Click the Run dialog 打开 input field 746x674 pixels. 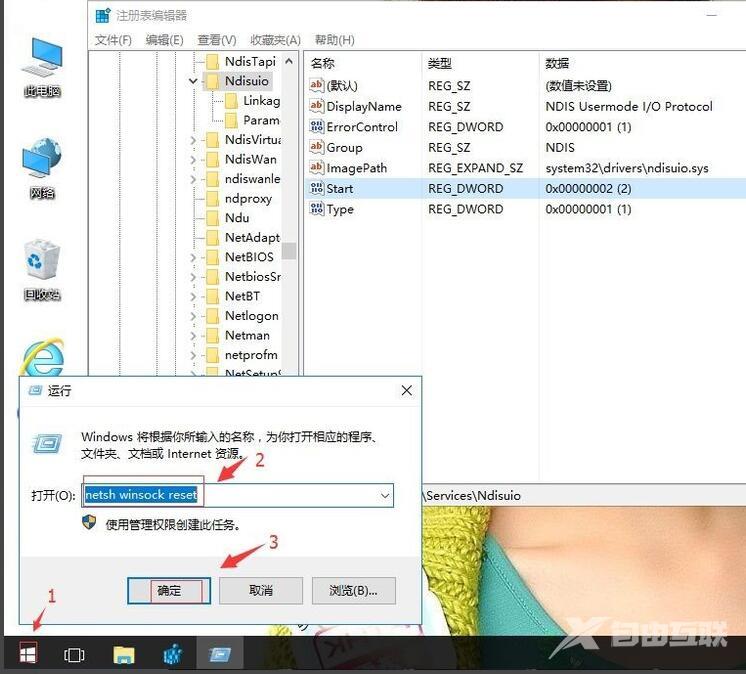click(x=230, y=495)
